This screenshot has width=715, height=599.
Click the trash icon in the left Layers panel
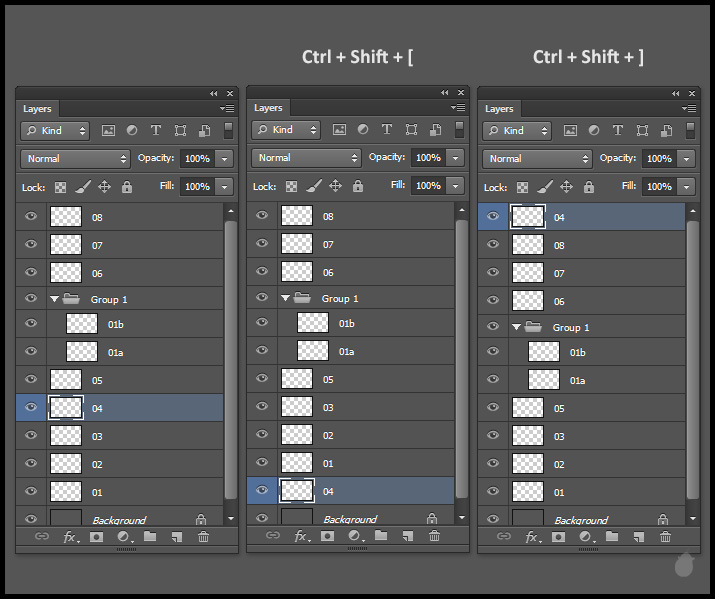(203, 537)
